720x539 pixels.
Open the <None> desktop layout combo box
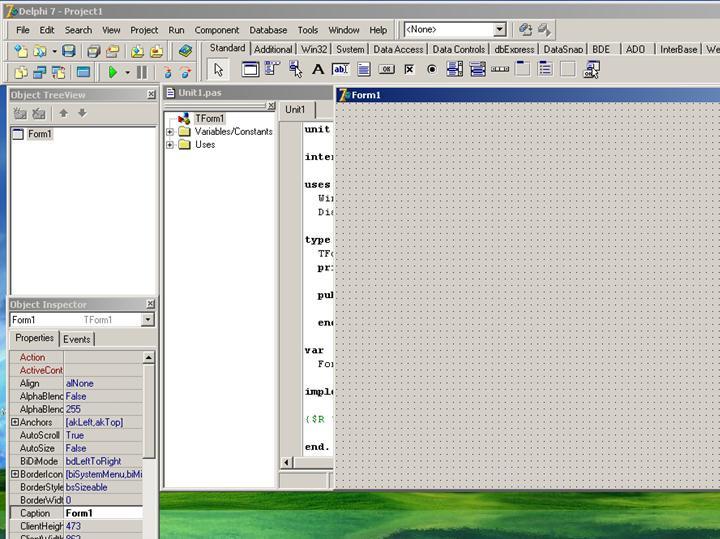[x=500, y=30]
